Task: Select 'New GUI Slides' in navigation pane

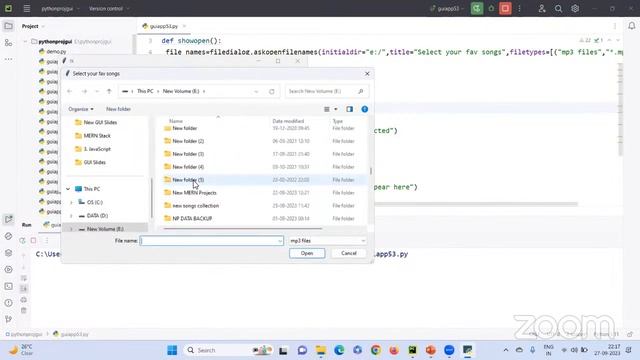Action: (x=100, y=122)
